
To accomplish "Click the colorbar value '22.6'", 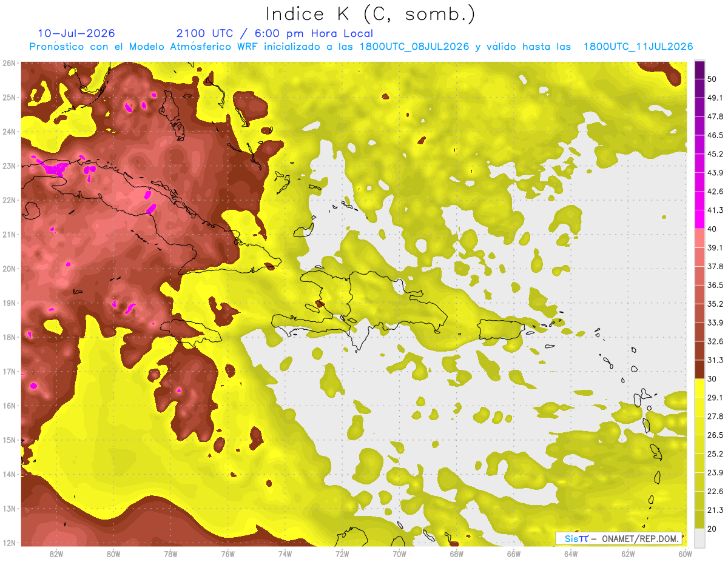I will click(715, 491).
